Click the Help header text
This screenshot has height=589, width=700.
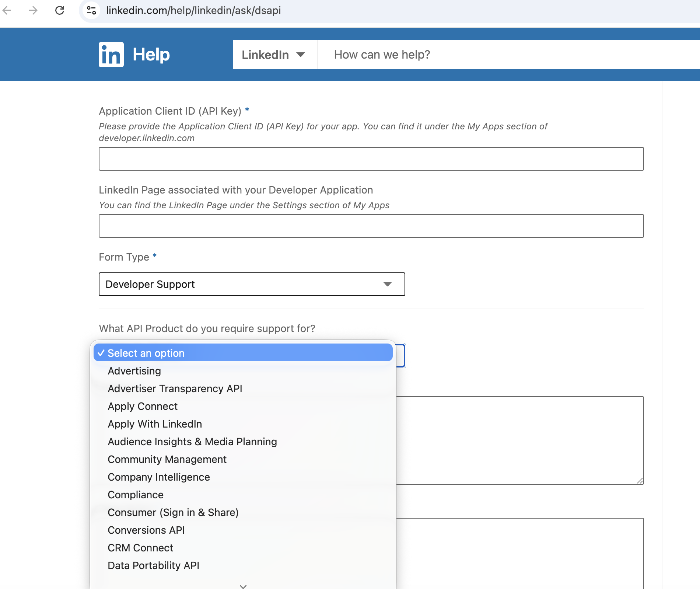pos(151,55)
